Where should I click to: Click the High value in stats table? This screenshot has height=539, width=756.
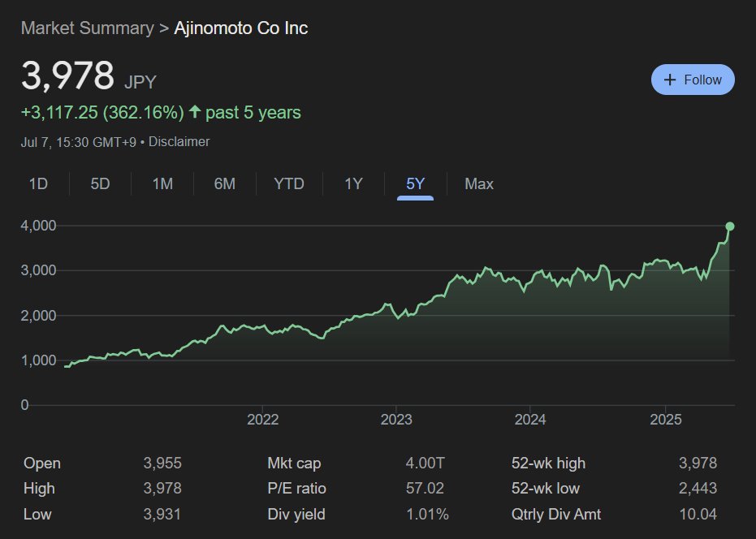point(162,489)
